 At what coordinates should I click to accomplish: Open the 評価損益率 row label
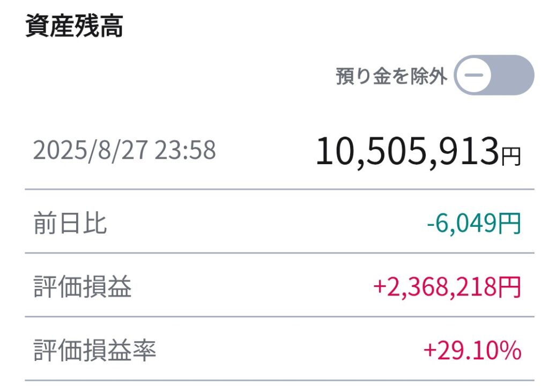coord(95,351)
